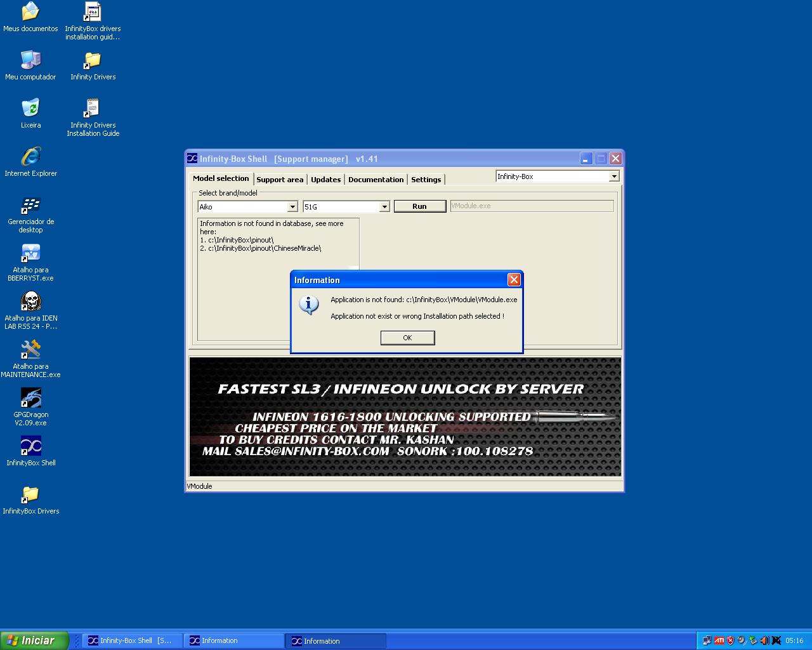Viewport: 812px width, 650px height.
Task: Click the second Information taskbar button
Action: 336,640
